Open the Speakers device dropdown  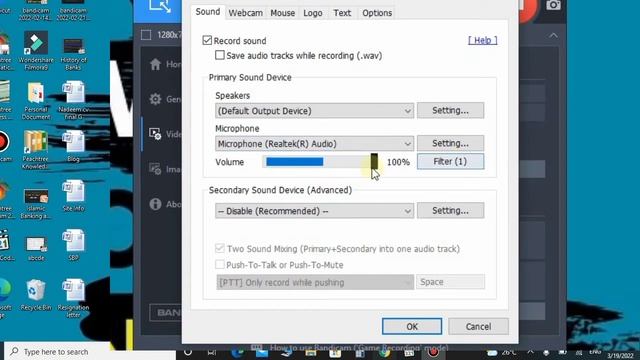314,111
